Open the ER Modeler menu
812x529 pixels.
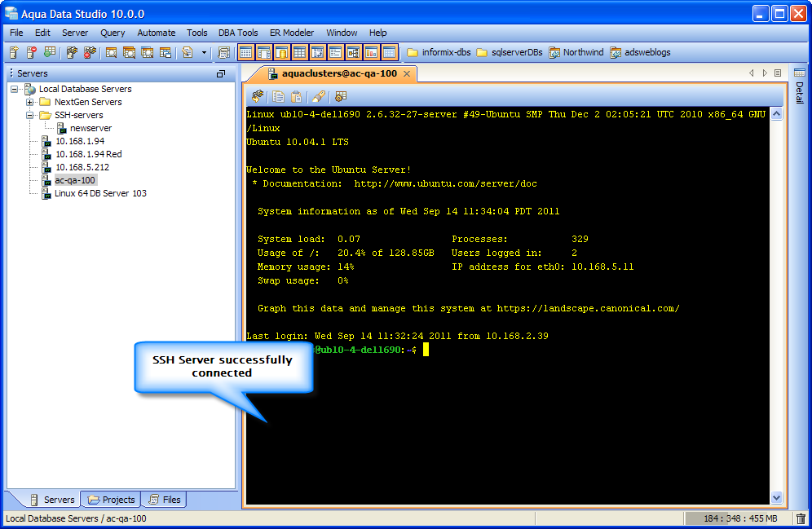pos(292,33)
